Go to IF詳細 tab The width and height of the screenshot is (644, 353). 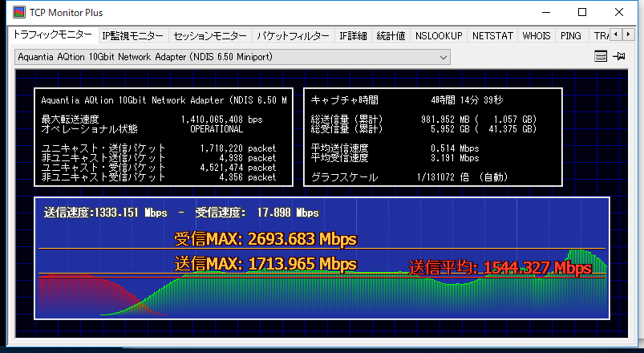353,36
